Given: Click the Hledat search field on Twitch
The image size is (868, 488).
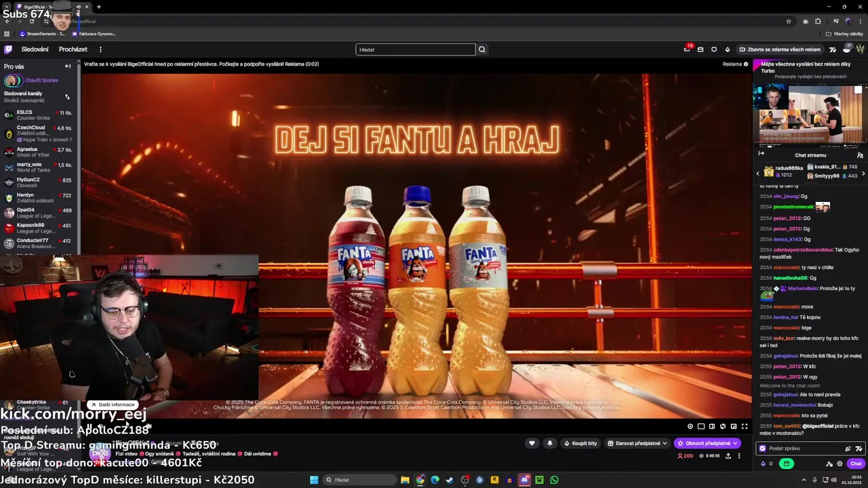Looking at the screenshot, I should pos(416,49).
